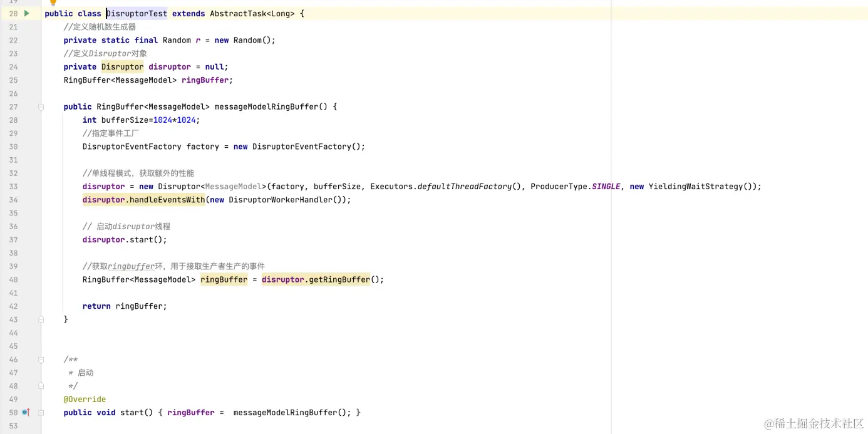Click the highlighted disruptor.handleEventsWith call

[143, 200]
